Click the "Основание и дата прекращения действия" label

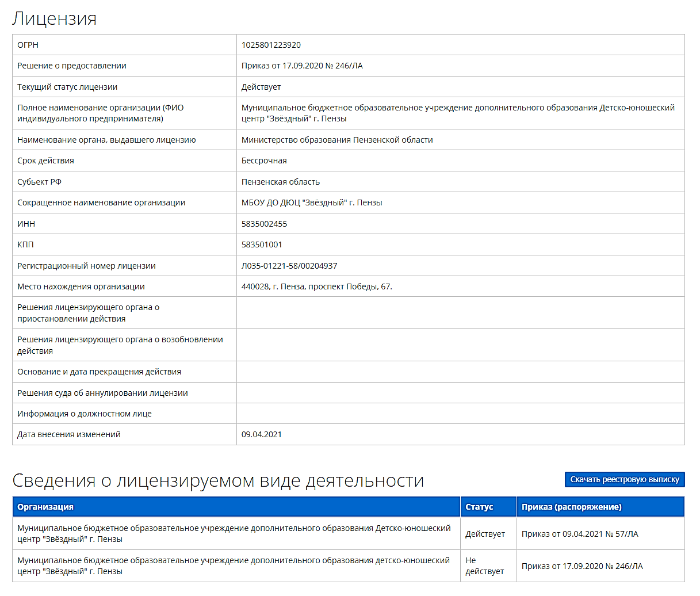(99, 372)
